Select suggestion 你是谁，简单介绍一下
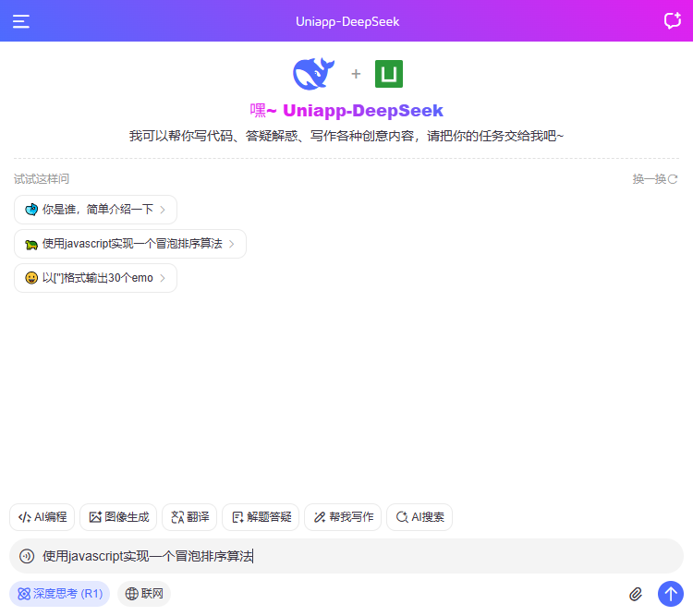 (x=95, y=210)
